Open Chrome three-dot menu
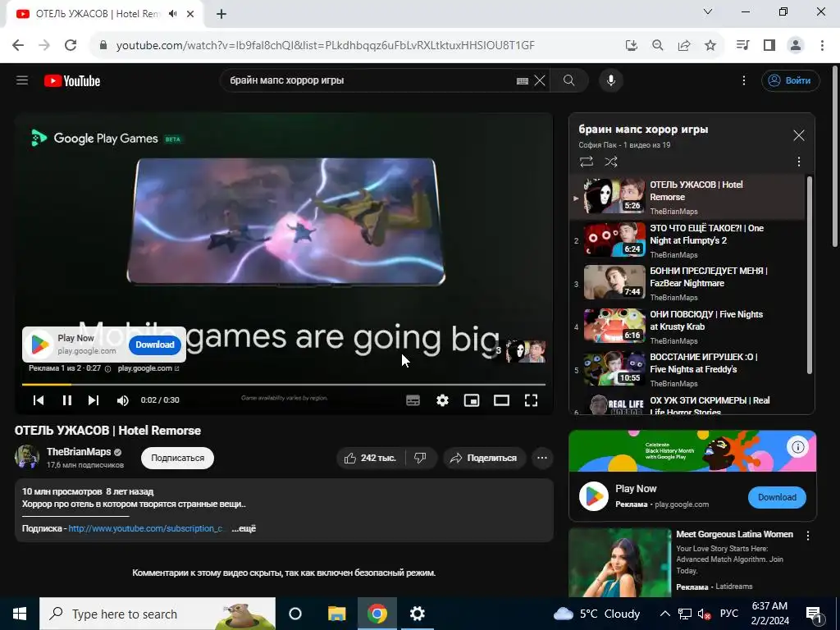The height and width of the screenshot is (630, 840). click(x=822, y=45)
